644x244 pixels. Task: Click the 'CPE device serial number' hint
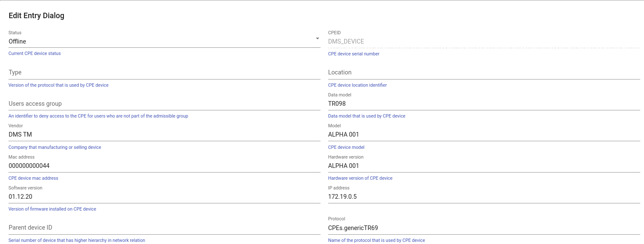(x=354, y=54)
